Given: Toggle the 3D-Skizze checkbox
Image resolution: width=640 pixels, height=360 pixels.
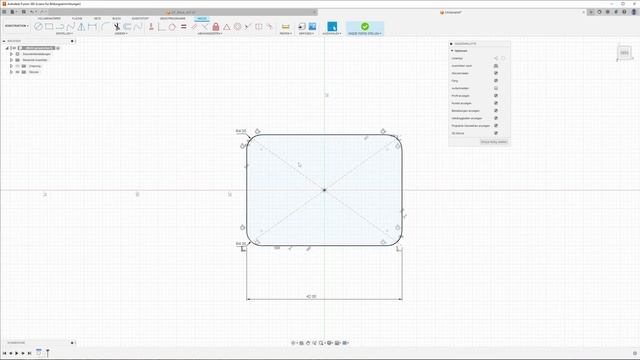Looking at the screenshot, I should click(496, 133).
